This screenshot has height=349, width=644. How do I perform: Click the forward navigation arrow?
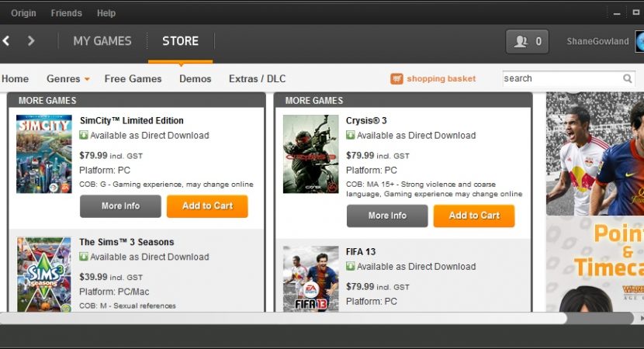point(31,41)
